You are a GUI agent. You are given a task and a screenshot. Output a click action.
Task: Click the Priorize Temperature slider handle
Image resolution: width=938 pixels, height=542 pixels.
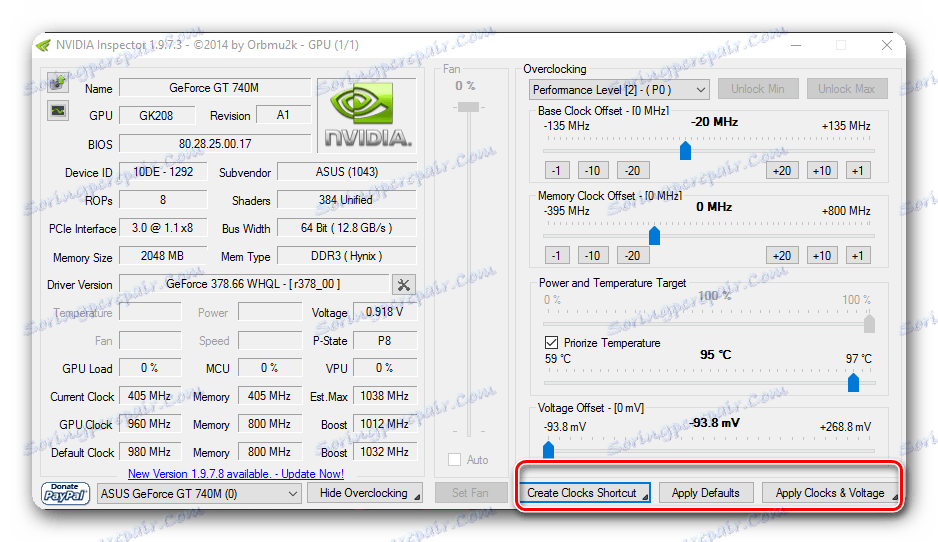coord(854,382)
